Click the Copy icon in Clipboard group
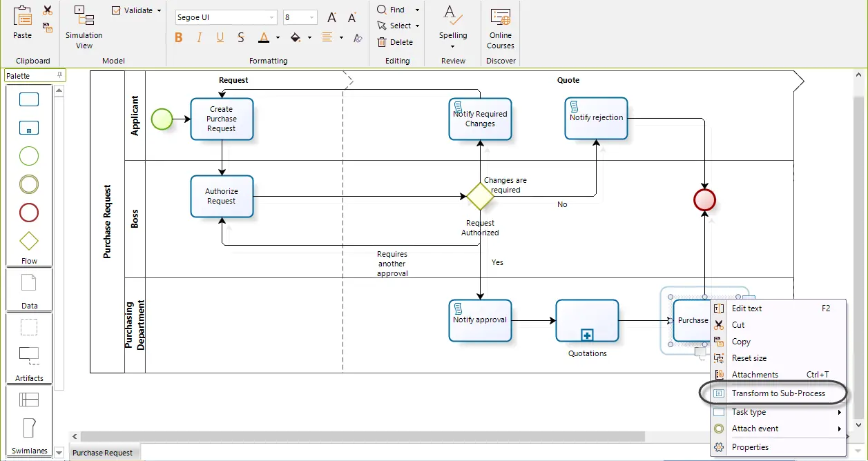 (48, 28)
